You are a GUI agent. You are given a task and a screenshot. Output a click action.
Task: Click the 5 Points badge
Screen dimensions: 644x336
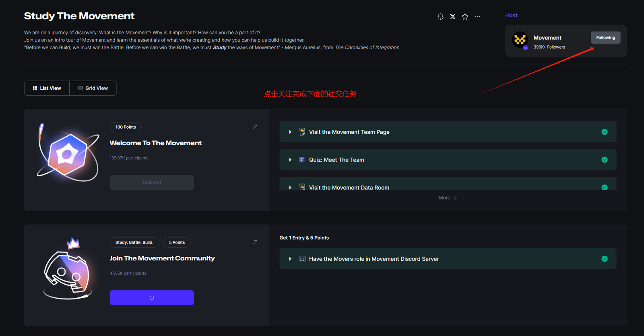tap(177, 242)
